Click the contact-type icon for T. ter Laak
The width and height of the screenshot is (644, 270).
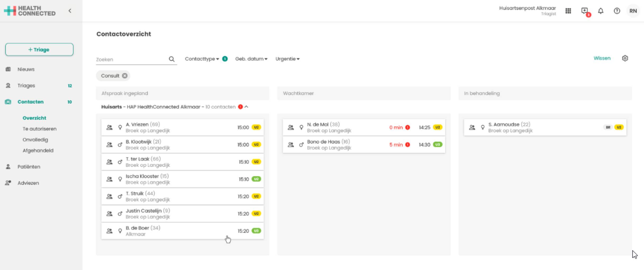pos(109,162)
